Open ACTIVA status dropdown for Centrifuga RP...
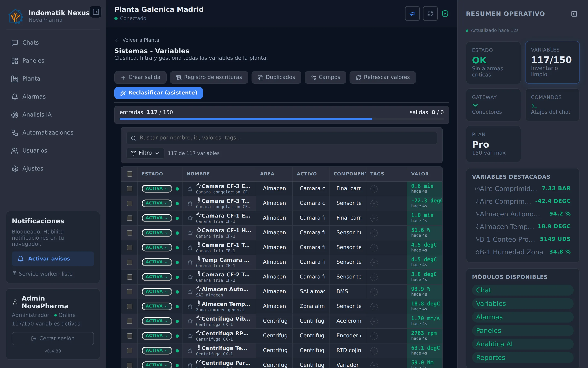 [157, 336]
